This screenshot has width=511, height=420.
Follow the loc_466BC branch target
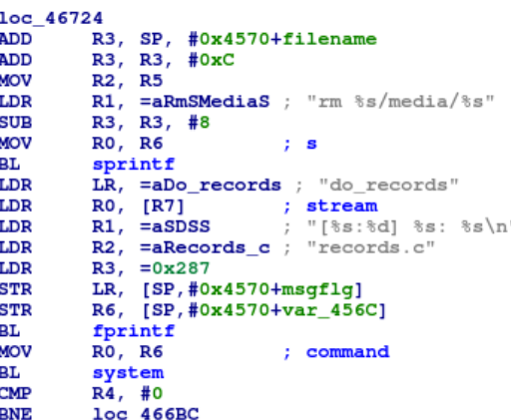[146, 414]
